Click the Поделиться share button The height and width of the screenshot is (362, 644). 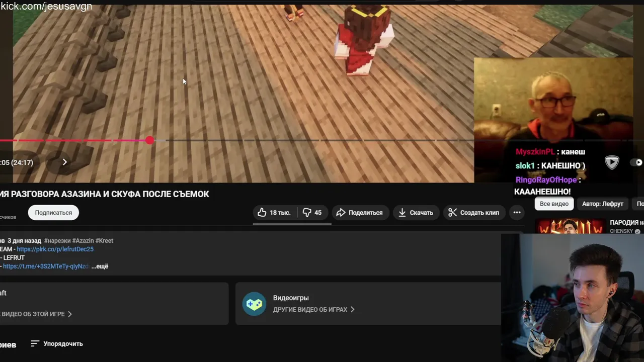coord(360,213)
